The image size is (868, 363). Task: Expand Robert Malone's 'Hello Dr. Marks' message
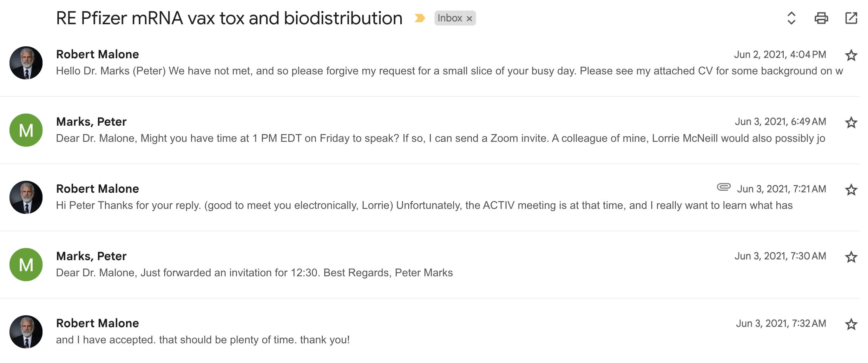[421, 71]
